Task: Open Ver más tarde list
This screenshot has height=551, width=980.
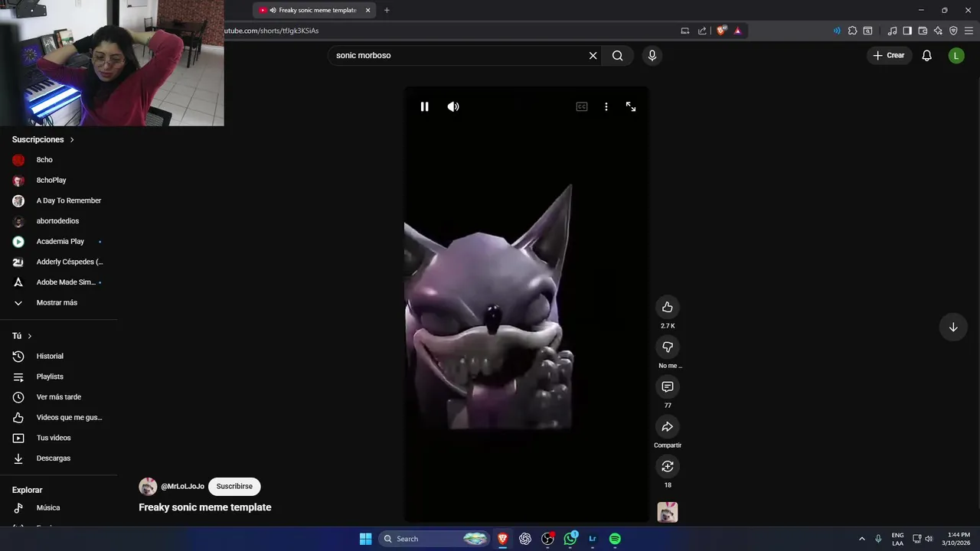Action: (x=59, y=397)
